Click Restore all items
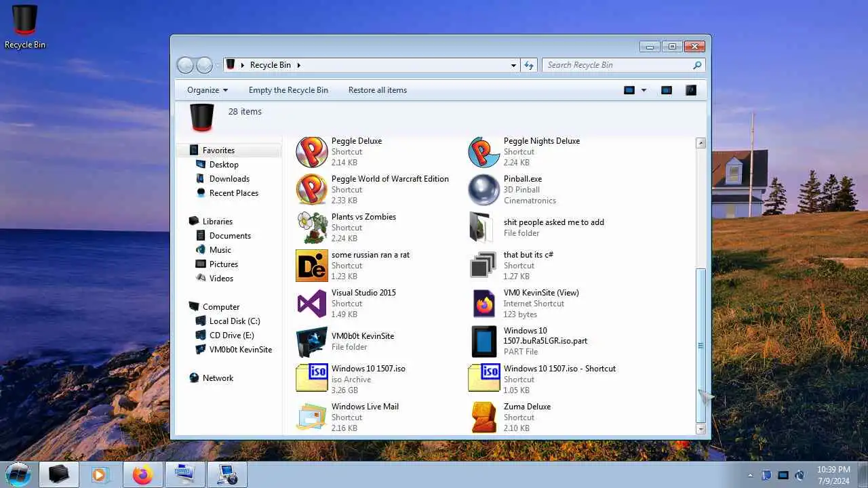 378,90
